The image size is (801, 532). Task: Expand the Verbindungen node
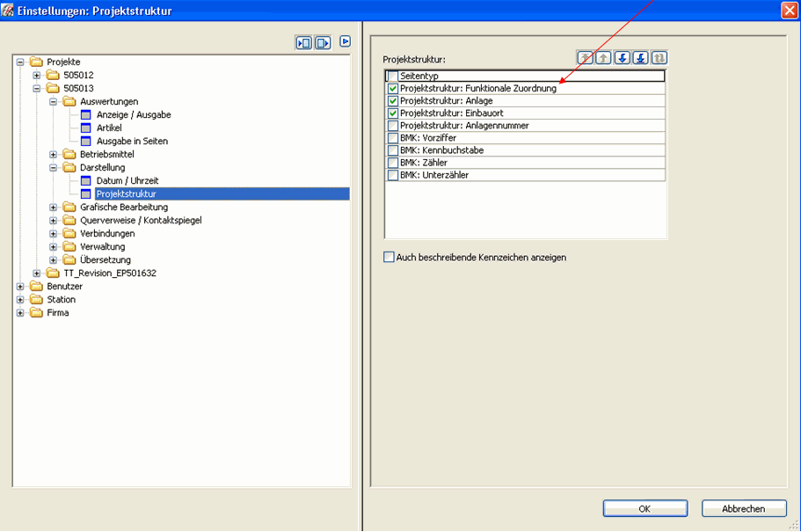click(53, 234)
